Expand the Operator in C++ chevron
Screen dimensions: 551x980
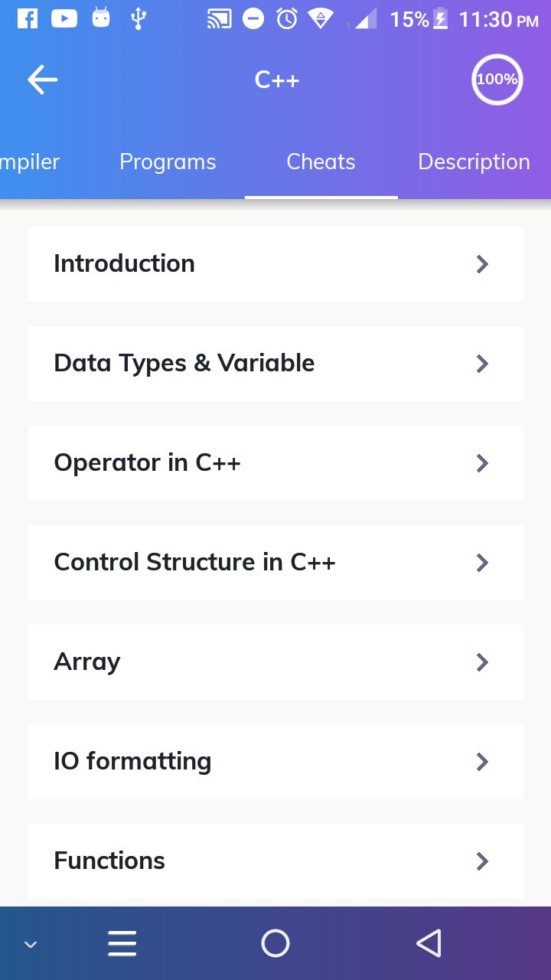pyautogui.click(x=482, y=463)
